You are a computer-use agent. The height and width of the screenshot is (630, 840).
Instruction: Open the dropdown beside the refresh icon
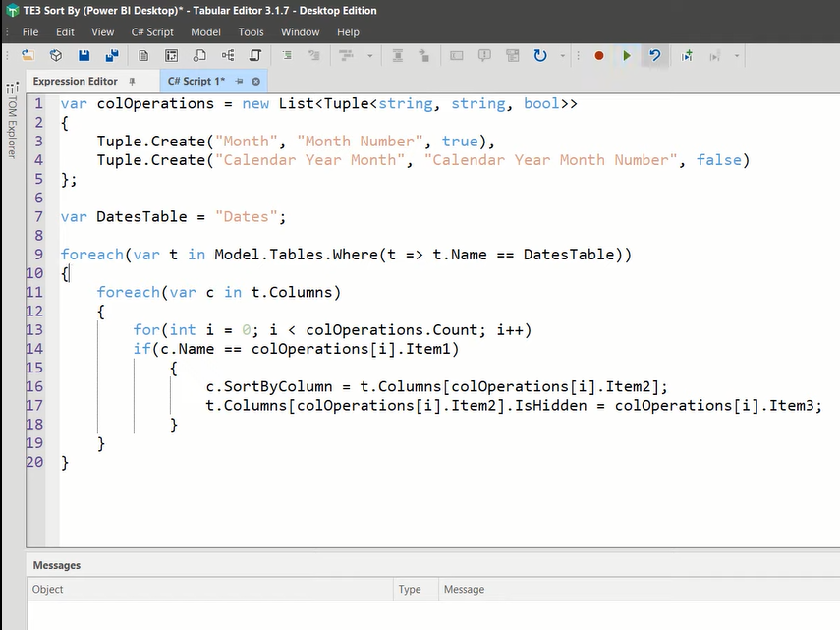point(563,56)
